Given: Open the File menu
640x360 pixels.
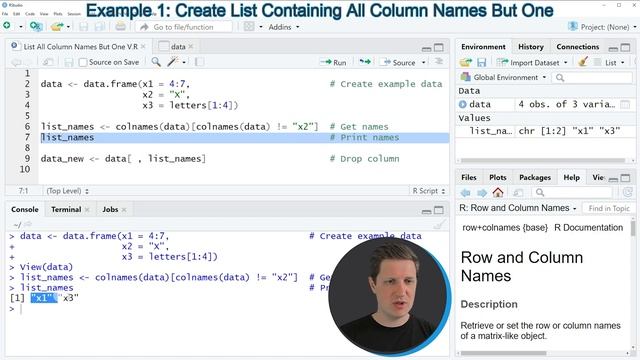Looking at the screenshot, I should 5,14.
